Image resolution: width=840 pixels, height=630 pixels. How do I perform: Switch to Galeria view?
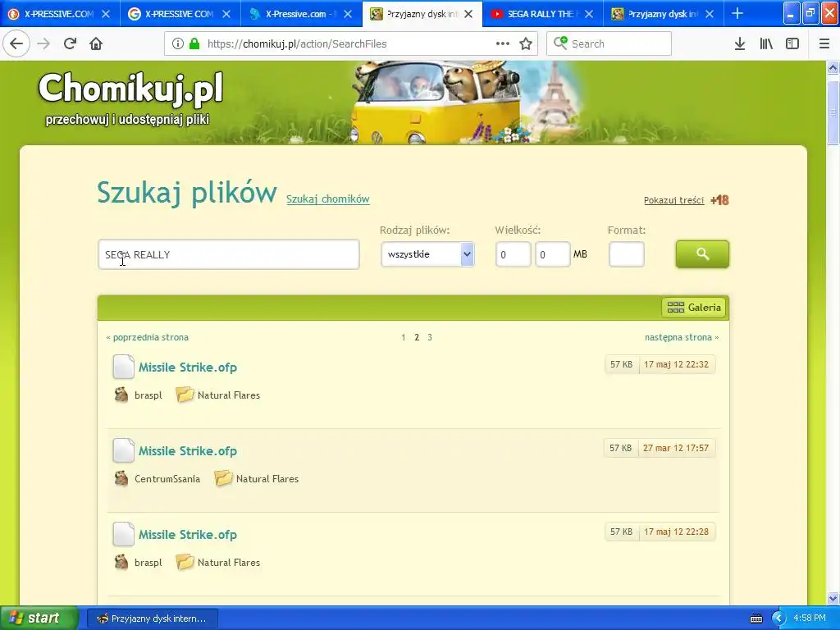694,308
